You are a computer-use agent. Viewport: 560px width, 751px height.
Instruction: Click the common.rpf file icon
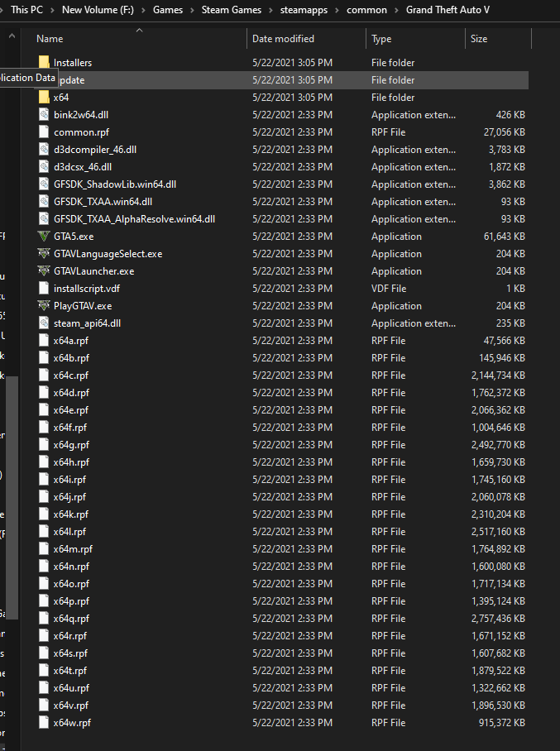coord(44,132)
